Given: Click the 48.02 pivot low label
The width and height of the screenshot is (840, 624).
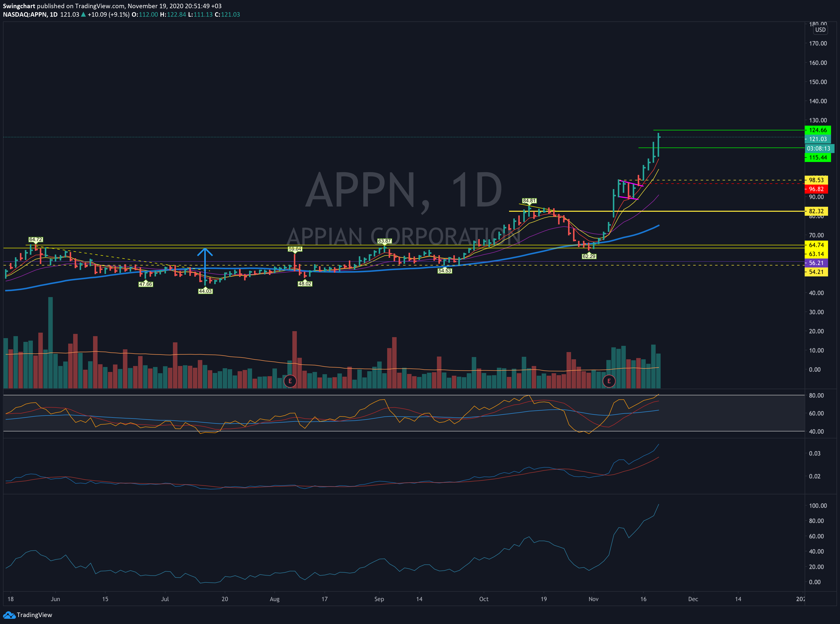Looking at the screenshot, I should pyautogui.click(x=305, y=284).
